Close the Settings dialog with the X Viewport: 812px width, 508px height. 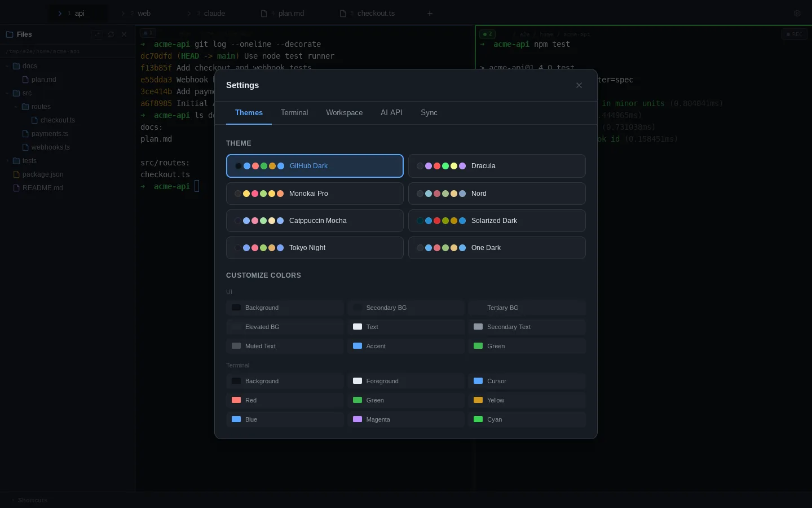(x=579, y=85)
